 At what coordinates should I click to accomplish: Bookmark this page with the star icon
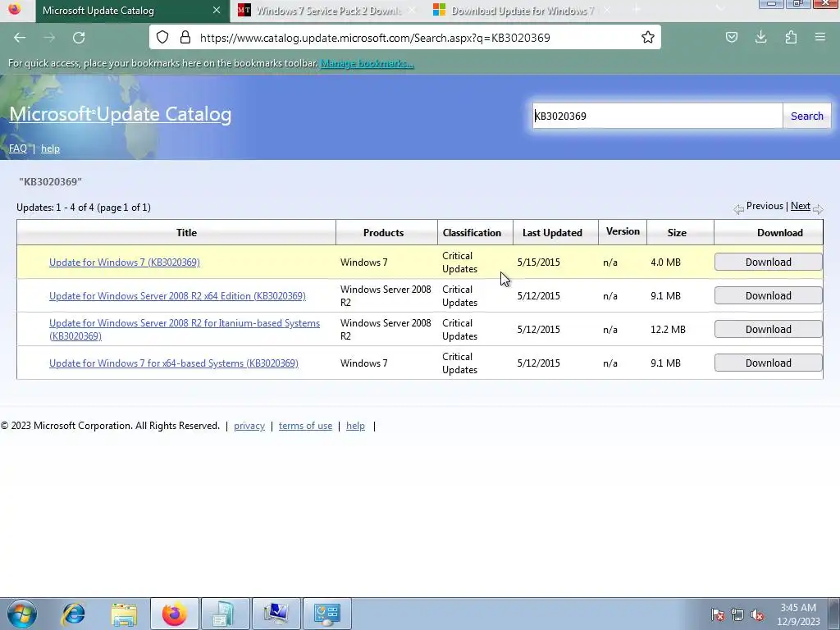(648, 37)
